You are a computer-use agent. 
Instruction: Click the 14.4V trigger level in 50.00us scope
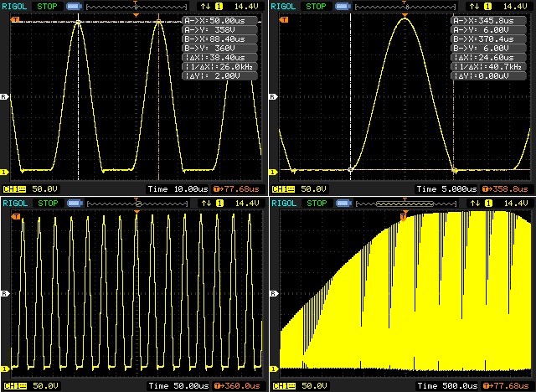click(x=247, y=203)
